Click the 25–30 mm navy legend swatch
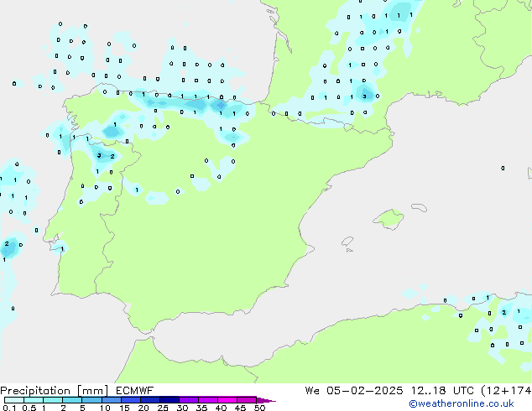The image size is (532, 411). [169, 400]
